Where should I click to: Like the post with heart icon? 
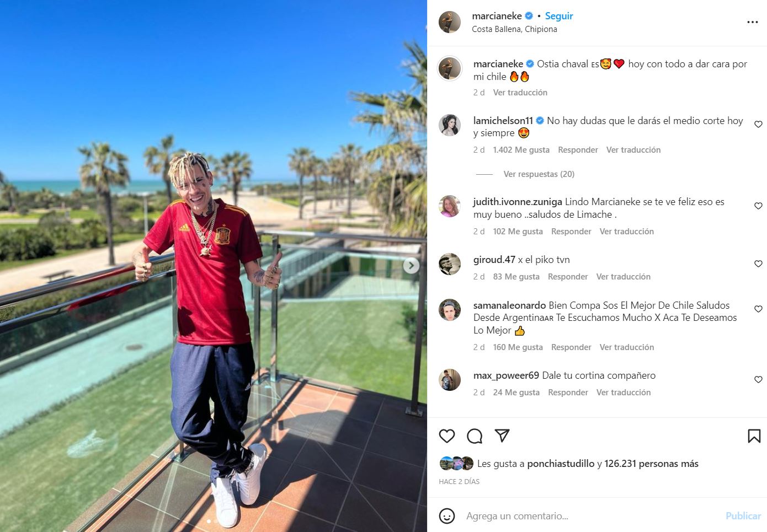click(447, 436)
